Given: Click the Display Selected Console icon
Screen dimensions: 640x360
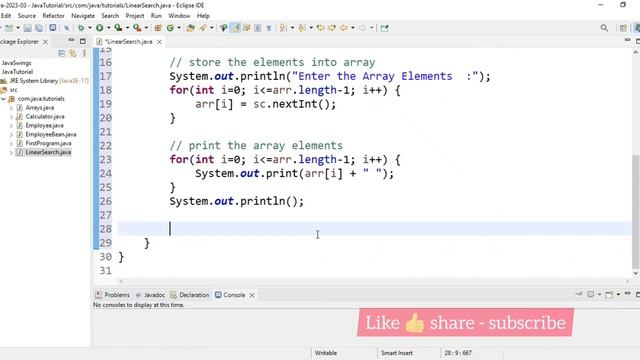Looking at the screenshot, I should 590,295.
